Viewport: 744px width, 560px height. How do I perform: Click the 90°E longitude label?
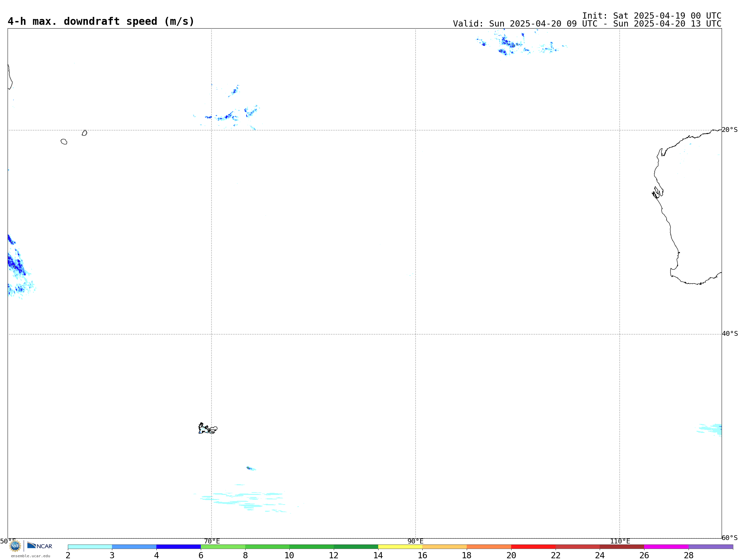click(415, 541)
